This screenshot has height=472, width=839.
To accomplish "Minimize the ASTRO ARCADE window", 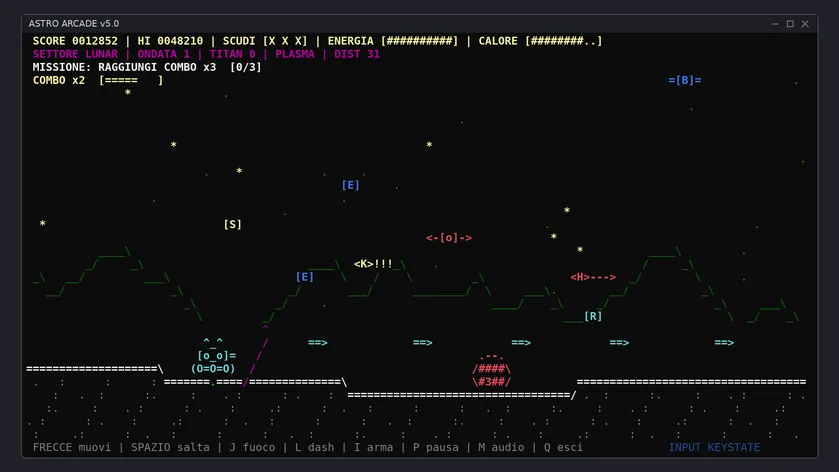I will pos(775,24).
